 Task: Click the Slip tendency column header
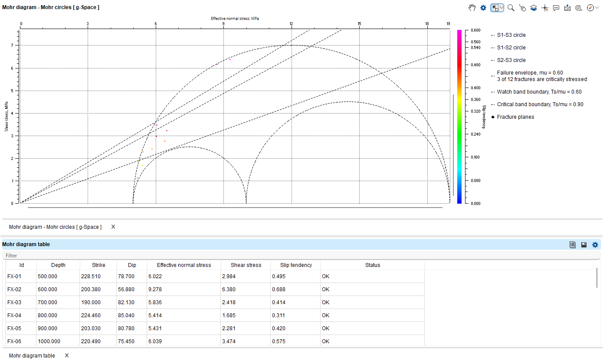click(x=296, y=265)
